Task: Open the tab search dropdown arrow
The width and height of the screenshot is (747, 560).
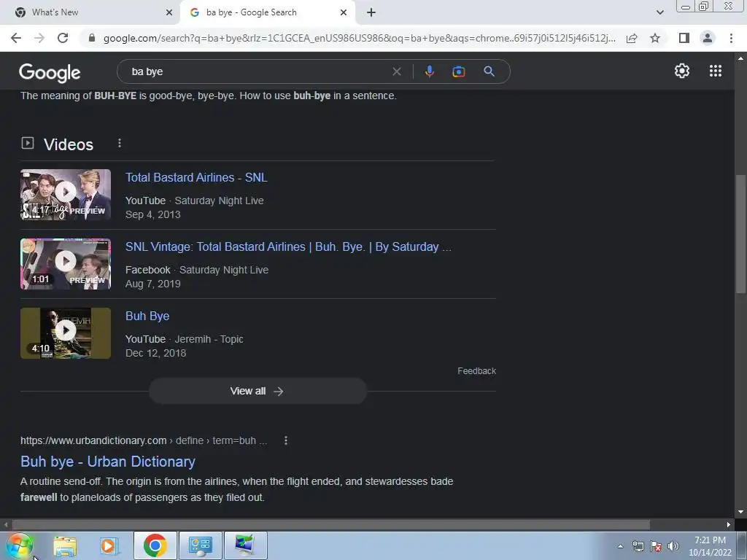Action: 659,12
